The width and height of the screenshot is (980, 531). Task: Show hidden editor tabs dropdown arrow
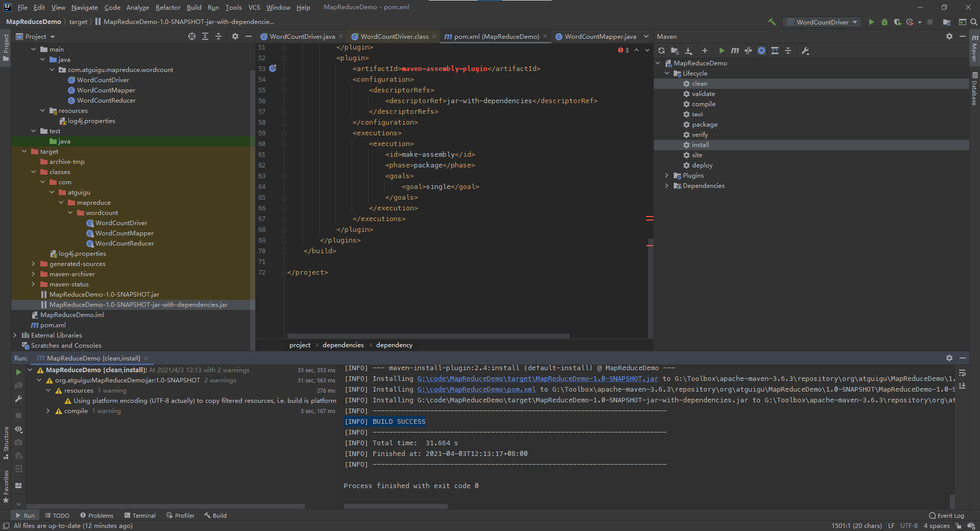click(646, 36)
